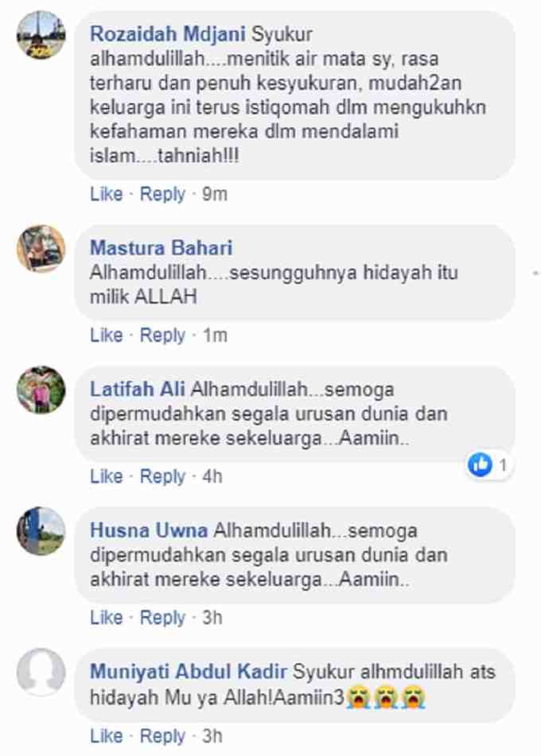Like Rozaidah Mdjani's comment
Screen dimensions: 541x756
pyautogui.click(x=106, y=194)
